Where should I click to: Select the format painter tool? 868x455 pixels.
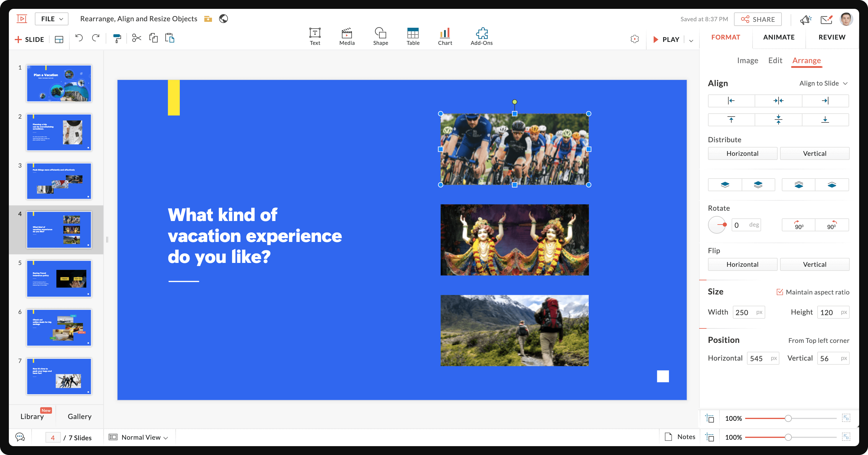pos(117,38)
